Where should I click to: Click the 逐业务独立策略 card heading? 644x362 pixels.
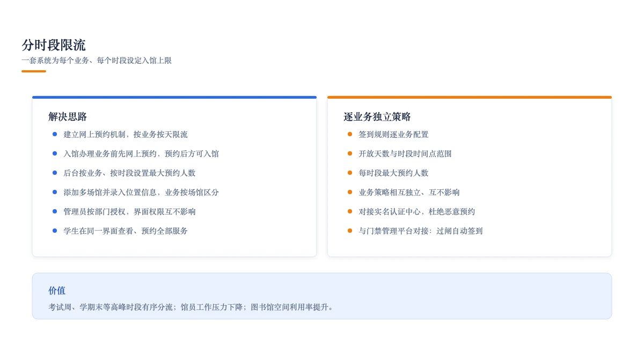tap(377, 116)
